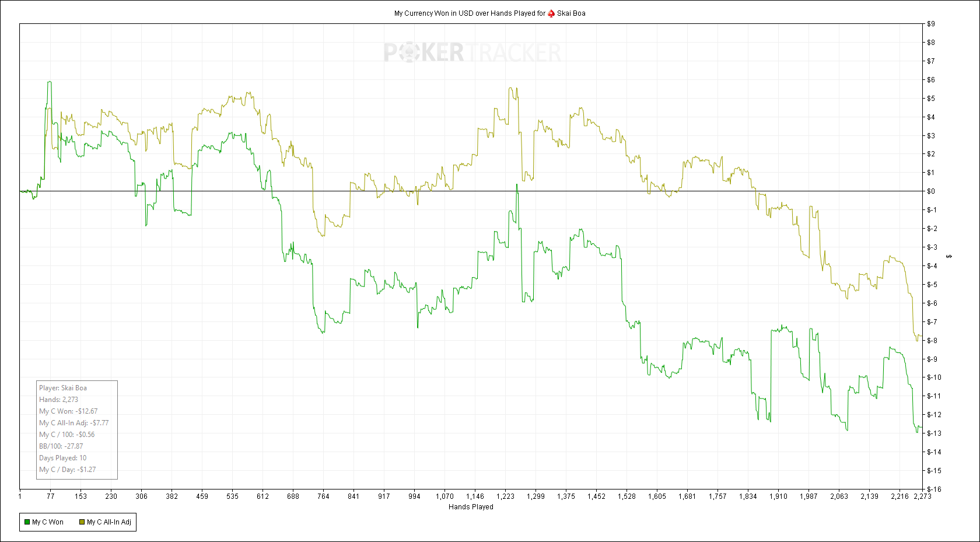Image resolution: width=980 pixels, height=542 pixels.
Task: Click the '1,452' x-axis tick label
Action: pos(596,496)
